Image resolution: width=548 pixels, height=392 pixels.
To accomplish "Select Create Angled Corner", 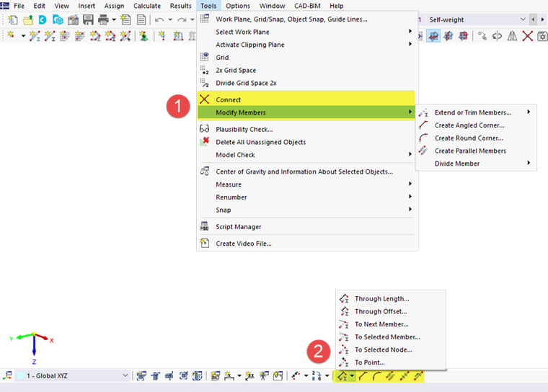I will [476, 125].
